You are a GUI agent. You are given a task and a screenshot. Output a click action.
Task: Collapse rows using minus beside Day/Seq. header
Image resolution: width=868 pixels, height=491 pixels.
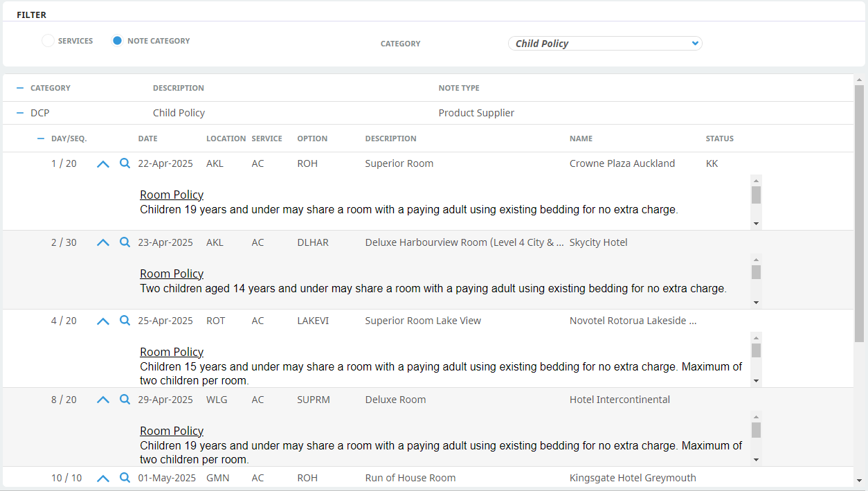click(41, 139)
